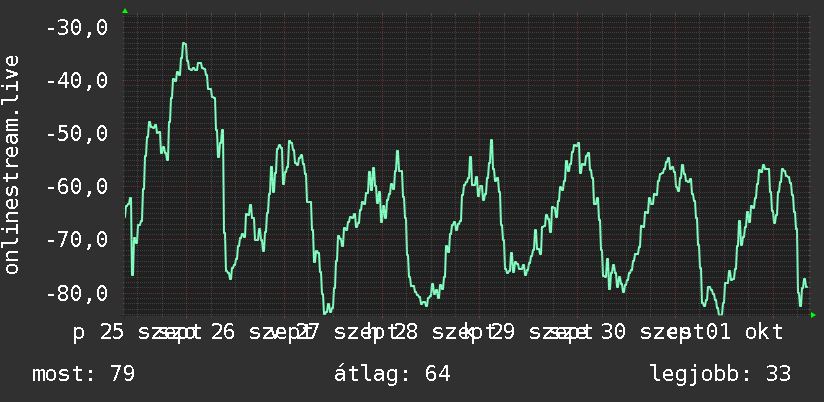Click the 'átlag: 64' average value text
Viewport: 824px width, 402px height.
tap(392, 374)
